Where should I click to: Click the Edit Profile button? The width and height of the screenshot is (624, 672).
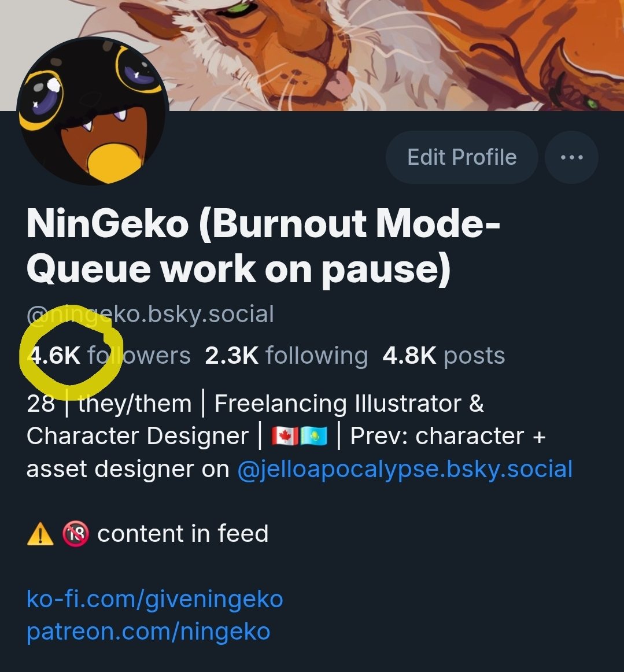tap(461, 157)
